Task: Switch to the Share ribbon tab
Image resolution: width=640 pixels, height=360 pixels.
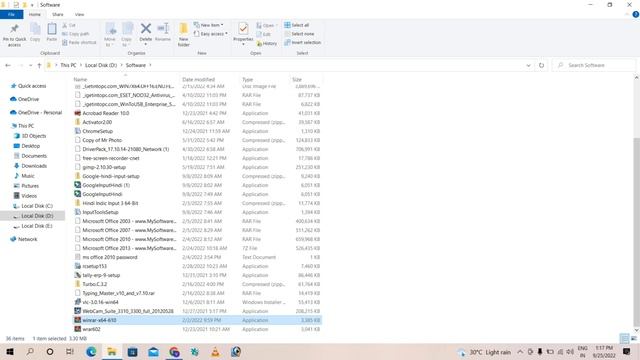Action: [x=58, y=14]
